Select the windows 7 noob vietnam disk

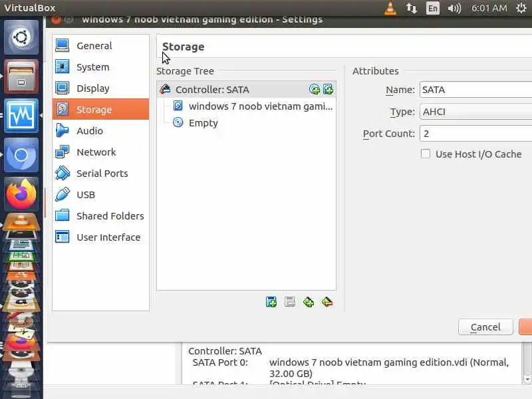tap(253, 106)
